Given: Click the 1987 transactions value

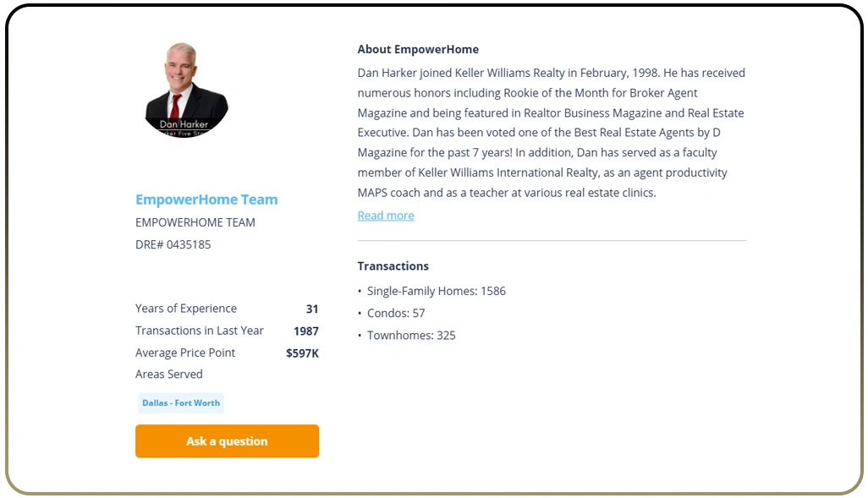Looking at the screenshot, I should (x=306, y=331).
